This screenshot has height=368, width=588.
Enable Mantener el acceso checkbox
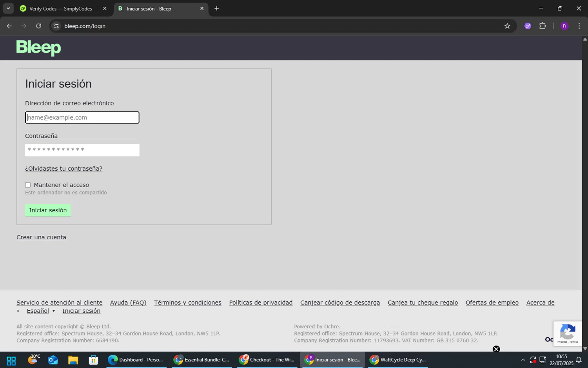28,185
